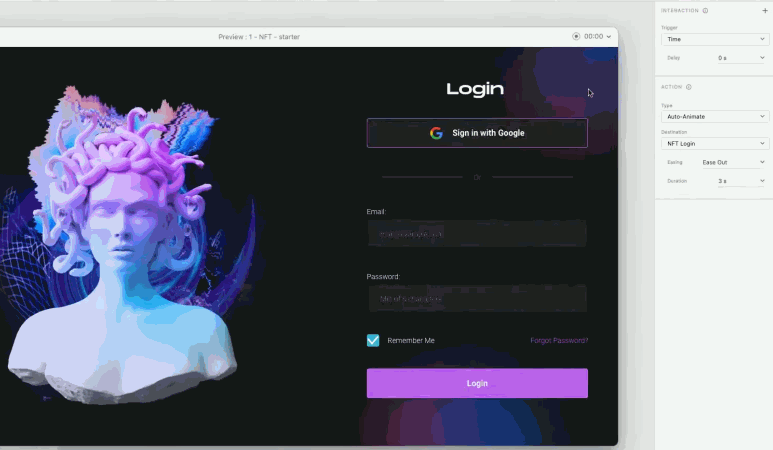Click the Remember Me label text
The height and width of the screenshot is (450, 773).
point(411,341)
